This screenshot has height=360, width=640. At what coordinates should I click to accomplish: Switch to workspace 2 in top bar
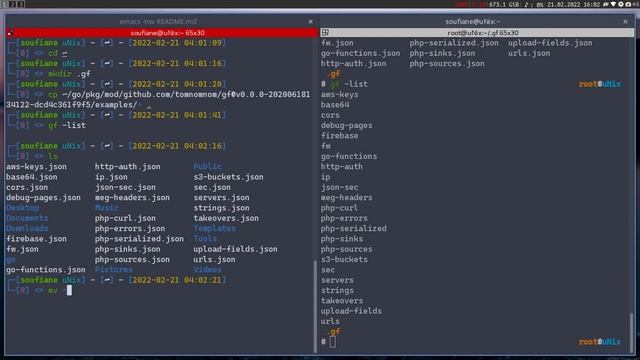click(x=12, y=4)
